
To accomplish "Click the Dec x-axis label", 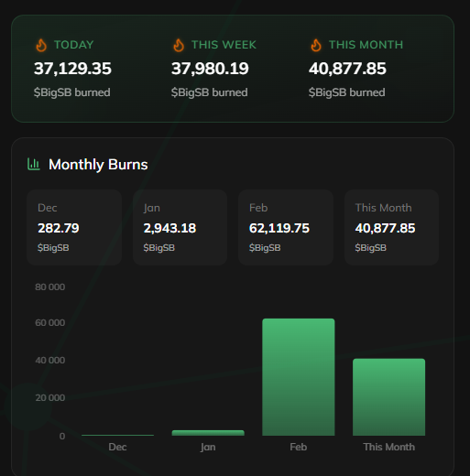I will [x=117, y=447].
